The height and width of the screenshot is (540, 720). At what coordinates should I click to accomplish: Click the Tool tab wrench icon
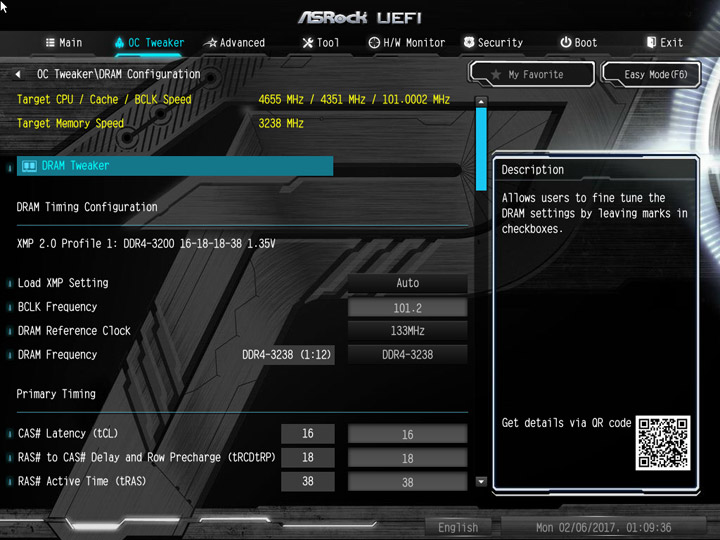pyautogui.click(x=308, y=43)
